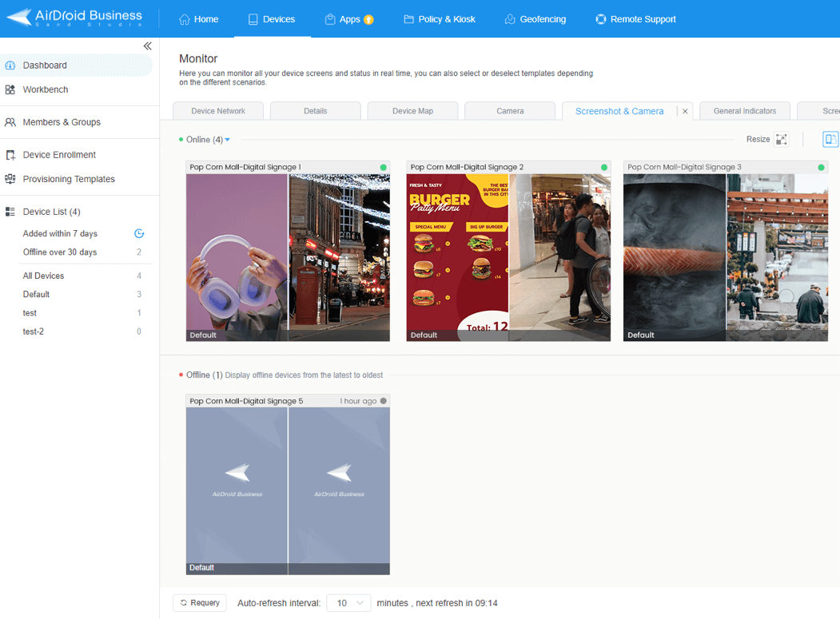Open Digital Signage 5 offline screenshot placeholder
Image resolution: width=840 pixels, height=619 pixels.
point(237,491)
